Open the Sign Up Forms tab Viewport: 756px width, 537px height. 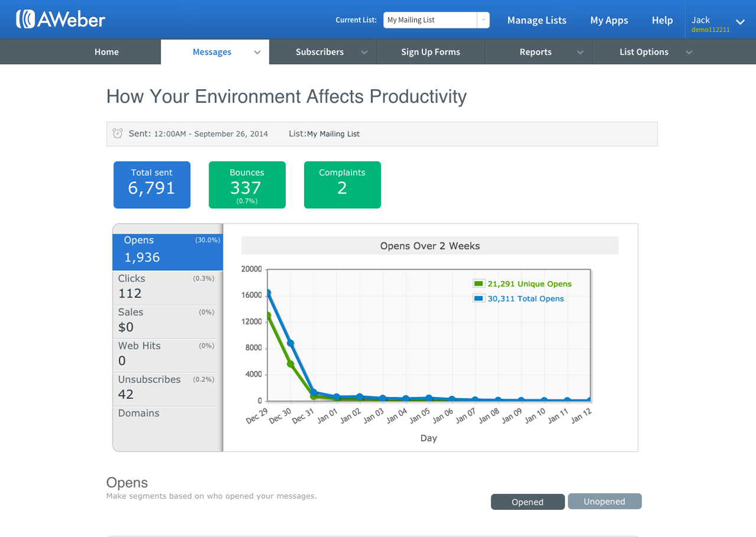(x=431, y=52)
